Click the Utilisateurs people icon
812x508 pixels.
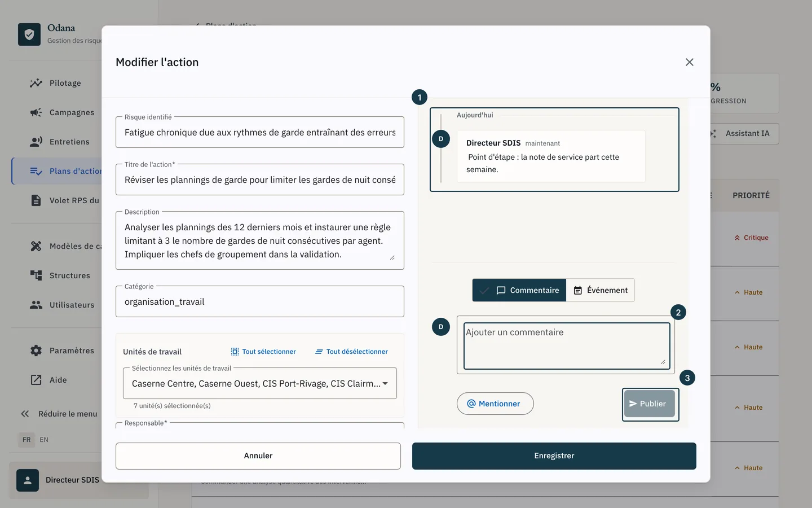(x=36, y=305)
